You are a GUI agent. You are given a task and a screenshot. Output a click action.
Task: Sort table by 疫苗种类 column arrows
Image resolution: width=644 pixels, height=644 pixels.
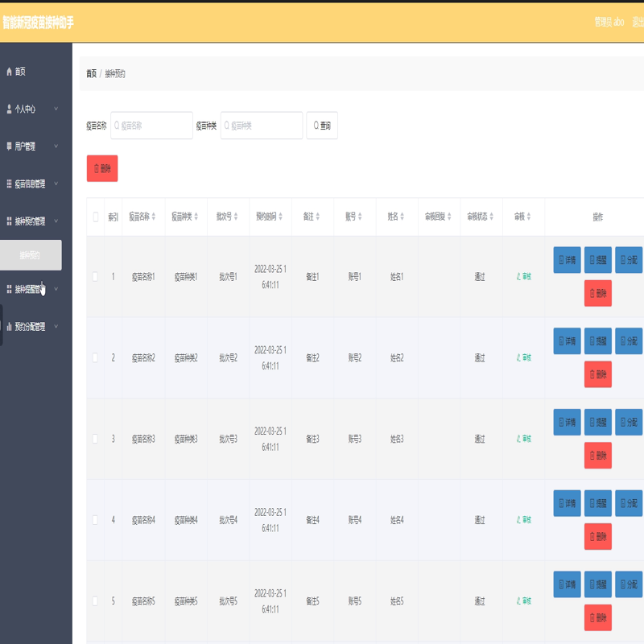point(196,217)
